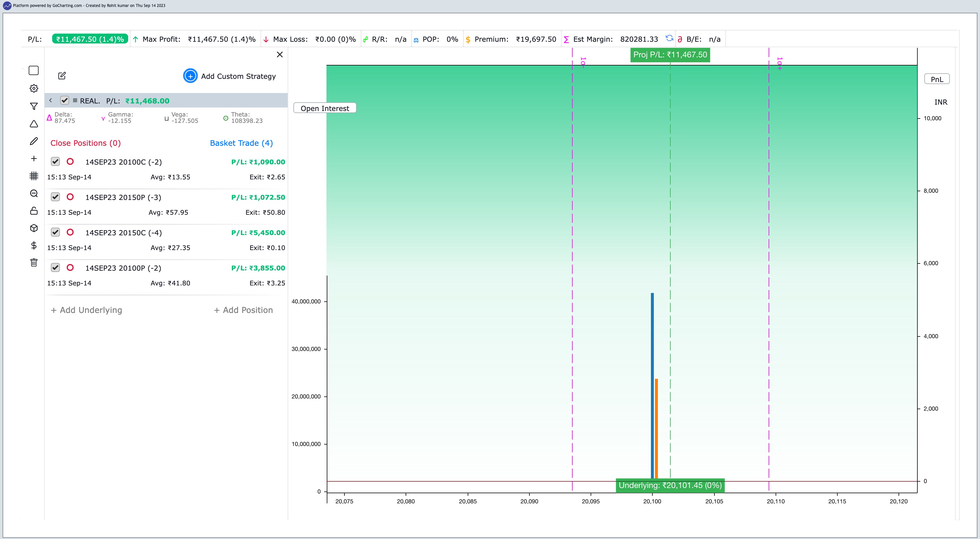
Task: Click the green Max Profit arrow icon
Action: click(135, 39)
